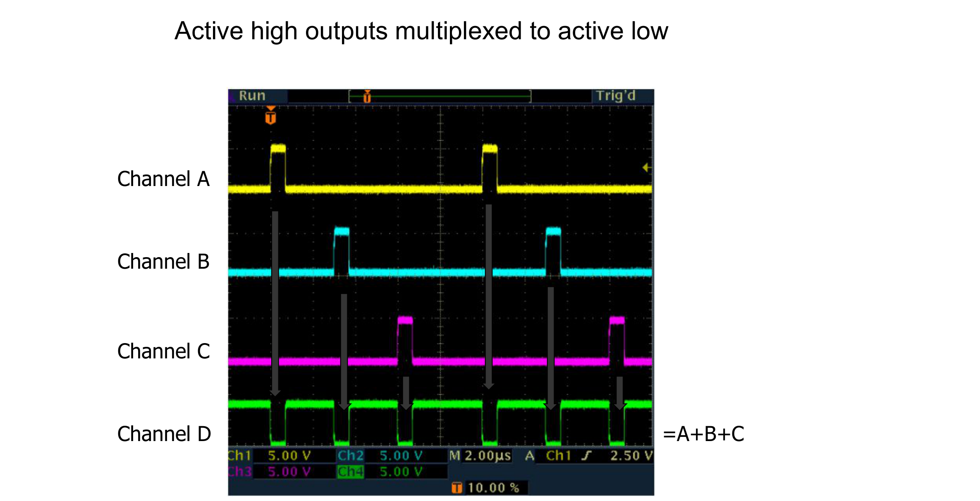Viewport: 980px width, 501px height.
Task: Select the 'Channel D' label
Action: (164, 434)
